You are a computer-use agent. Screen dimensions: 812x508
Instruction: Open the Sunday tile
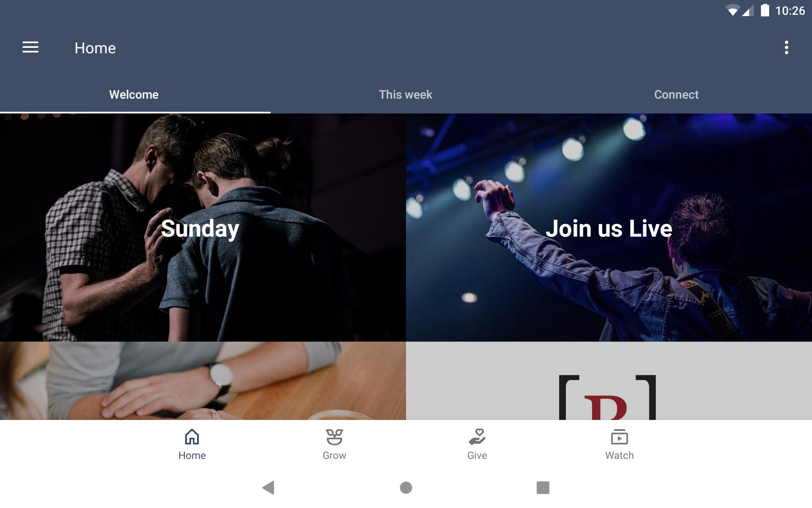click(x=203, y=228)
